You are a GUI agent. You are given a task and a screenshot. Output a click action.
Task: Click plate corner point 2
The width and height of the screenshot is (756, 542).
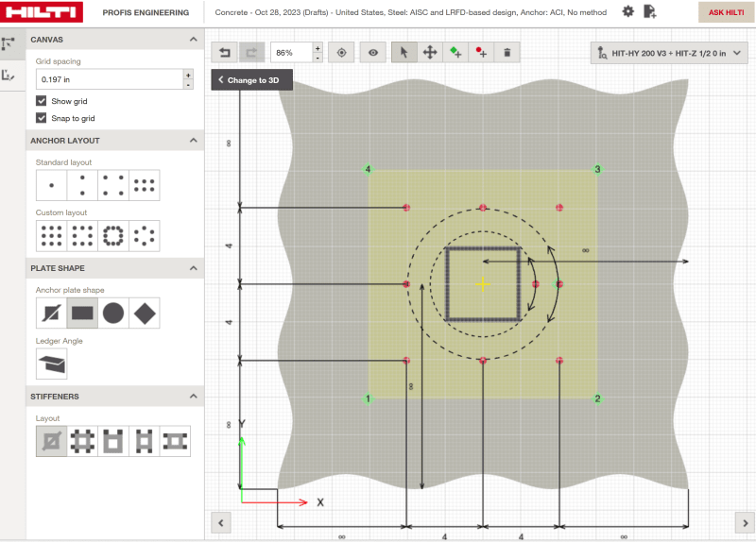(597, 398)
